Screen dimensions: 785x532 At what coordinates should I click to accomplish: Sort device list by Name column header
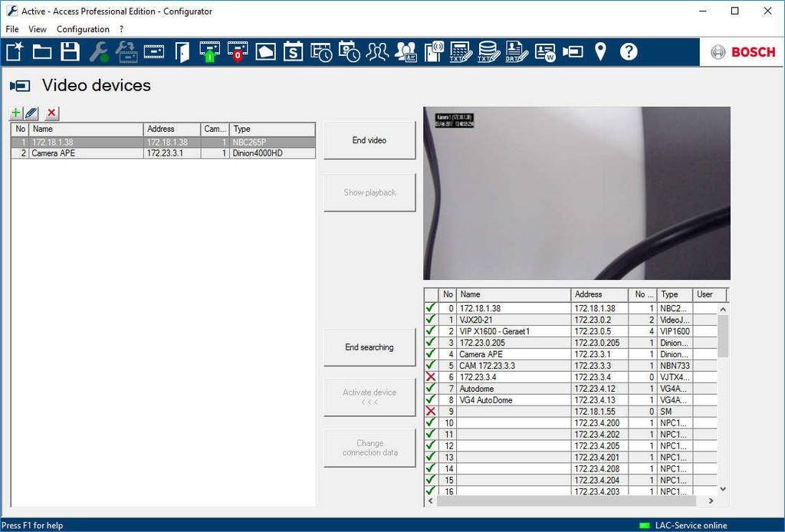[x=86, y=129]
